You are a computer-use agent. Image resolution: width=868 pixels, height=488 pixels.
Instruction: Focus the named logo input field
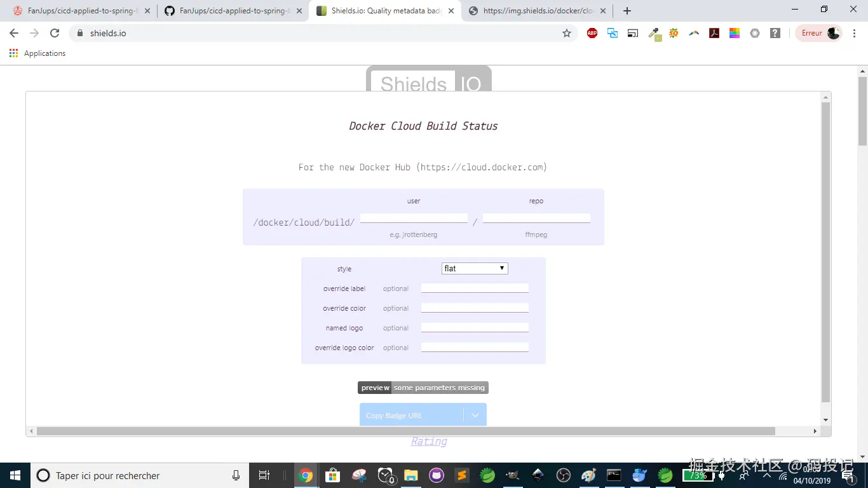point(475,327)
